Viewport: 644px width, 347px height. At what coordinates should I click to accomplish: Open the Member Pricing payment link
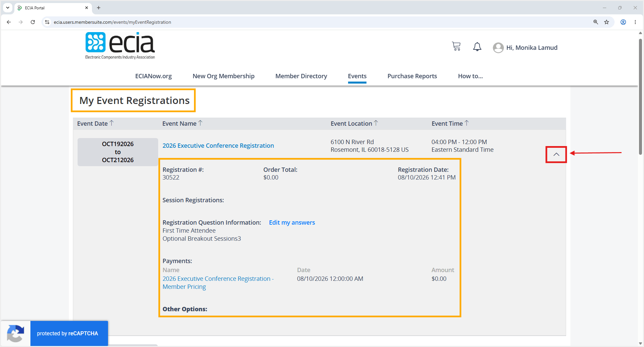point(218,283)
